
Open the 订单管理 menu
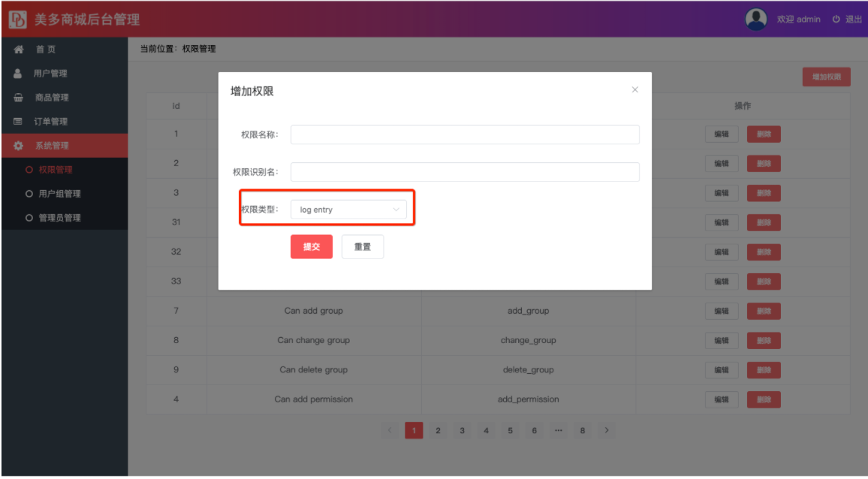[65, 122]
